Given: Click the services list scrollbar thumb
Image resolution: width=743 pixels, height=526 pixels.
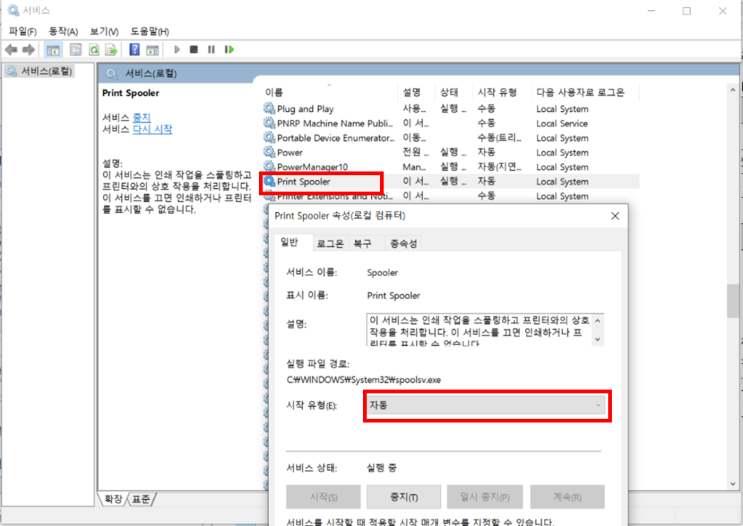Looking at the screenshot, I should pos(733,301).
